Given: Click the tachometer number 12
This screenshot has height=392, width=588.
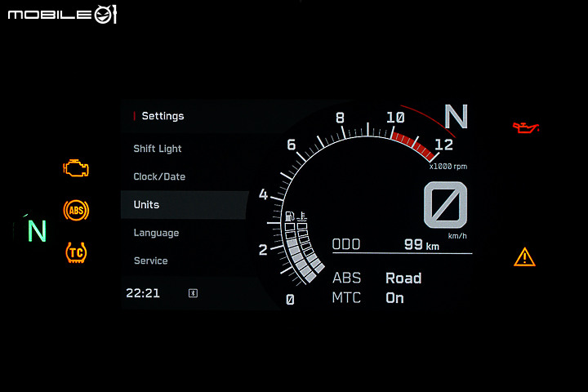Looking at the screenshot, I should click(444, 145).
